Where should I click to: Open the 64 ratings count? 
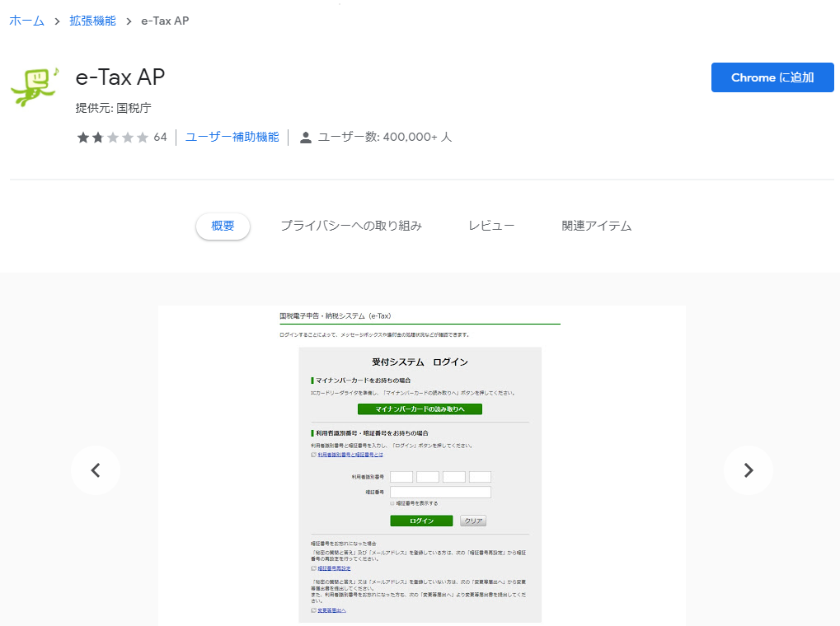tap(160, 137)
